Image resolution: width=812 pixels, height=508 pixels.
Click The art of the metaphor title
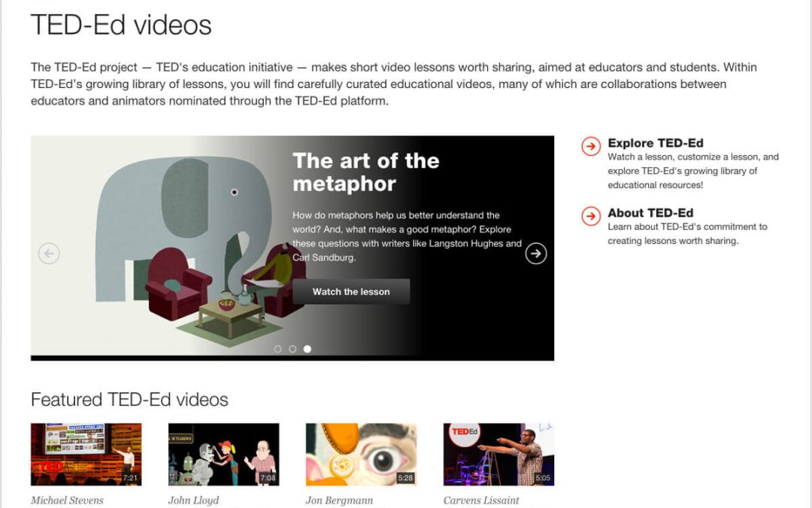[365, 172]
